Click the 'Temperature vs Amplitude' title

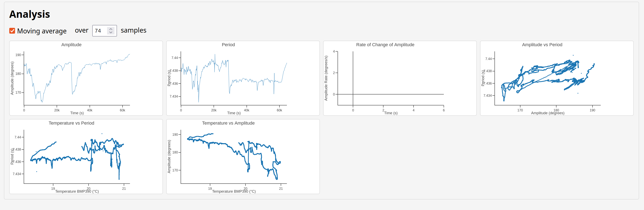click(228, 123)
